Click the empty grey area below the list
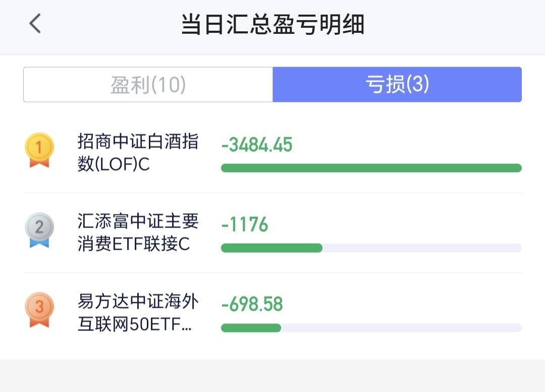Viewport: 545px width, 392px height. [x=272, y=376]
